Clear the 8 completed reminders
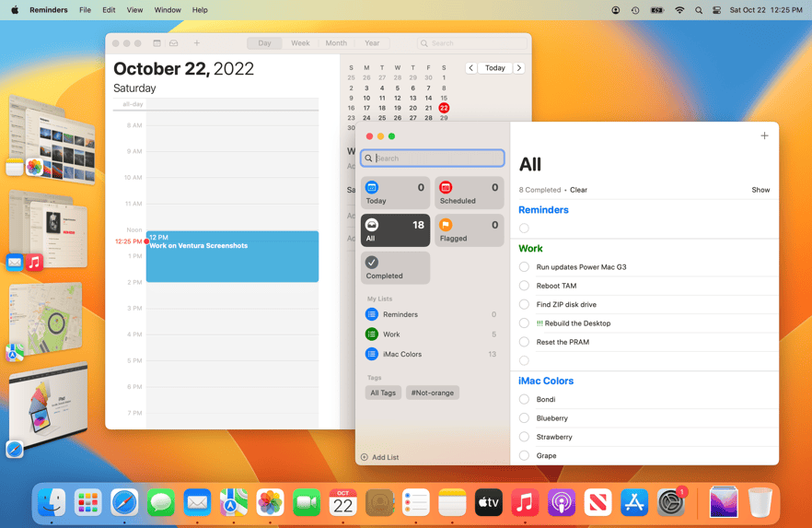Image resolution: width=812 pixels, height=528 pixels. [x=578, y=190]
